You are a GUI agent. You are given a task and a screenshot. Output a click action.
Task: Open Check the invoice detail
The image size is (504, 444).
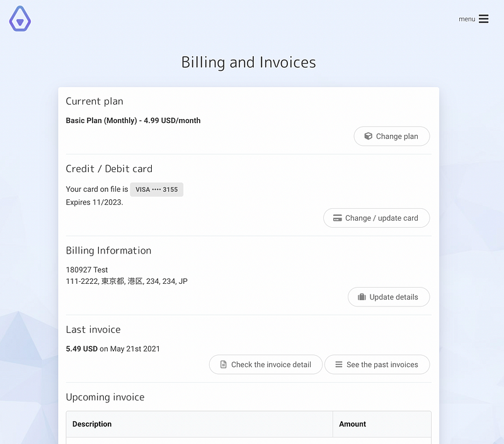coord(265,364)
